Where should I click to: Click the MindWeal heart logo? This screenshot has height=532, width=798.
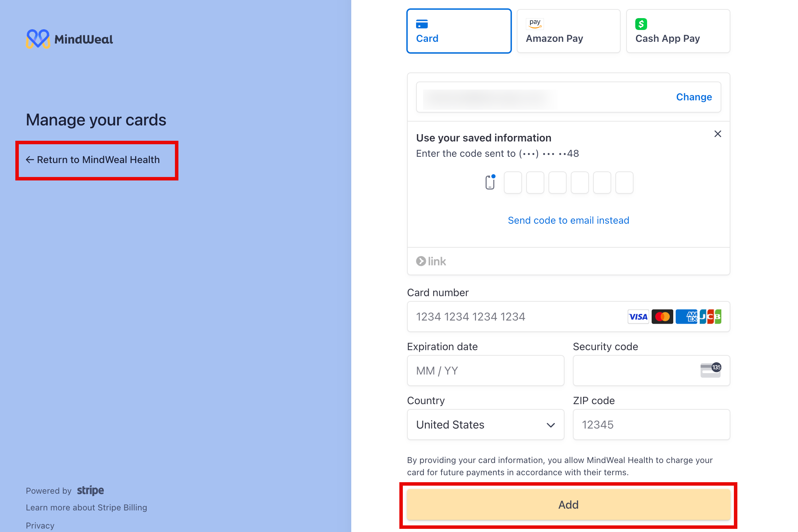[38, 39]
